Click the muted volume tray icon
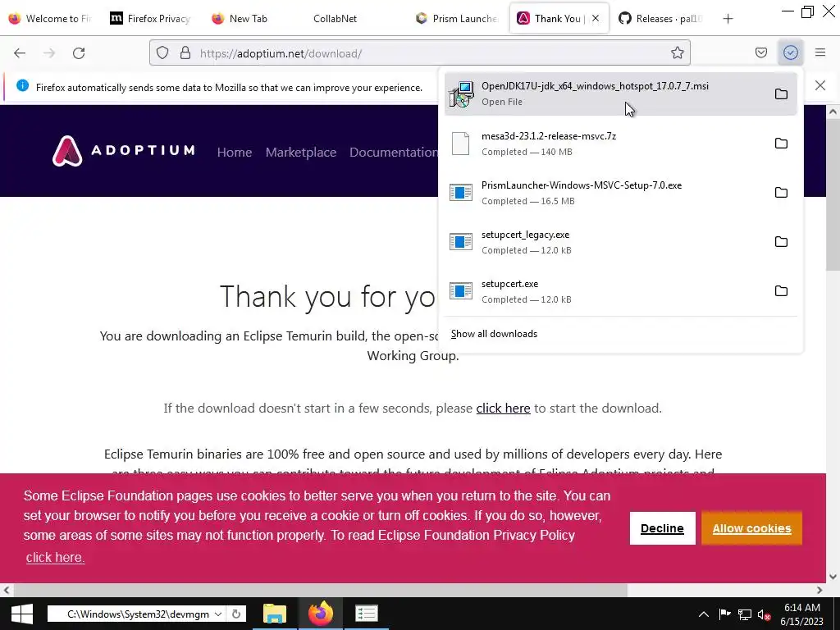840x630 pixels. point(764,614)
